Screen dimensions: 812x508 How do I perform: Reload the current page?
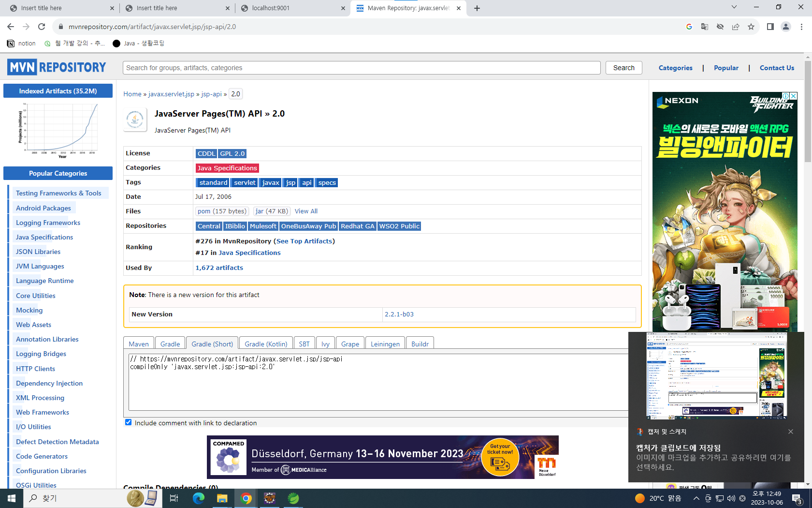42,27
